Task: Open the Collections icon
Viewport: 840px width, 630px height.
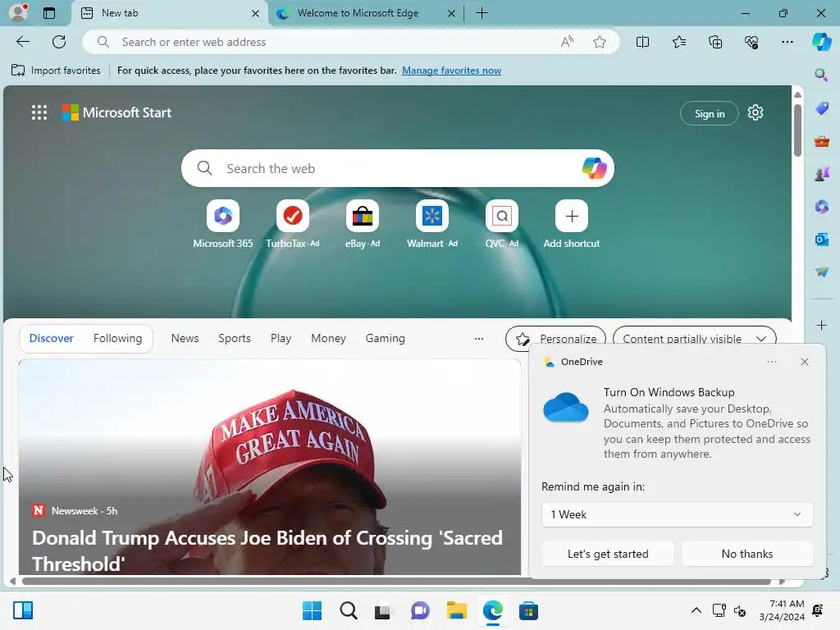Action: pos(715,42)
